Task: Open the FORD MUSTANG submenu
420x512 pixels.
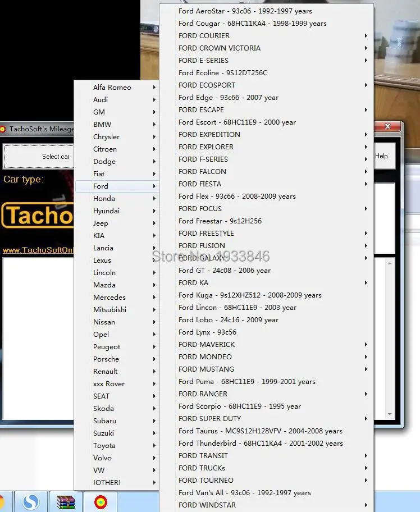Action: click(x=266, y=369)
